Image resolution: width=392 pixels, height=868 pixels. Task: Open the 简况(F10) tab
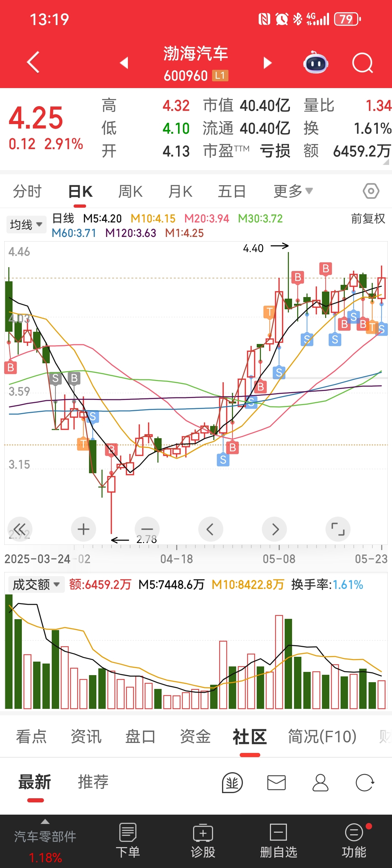coord(322,736)
